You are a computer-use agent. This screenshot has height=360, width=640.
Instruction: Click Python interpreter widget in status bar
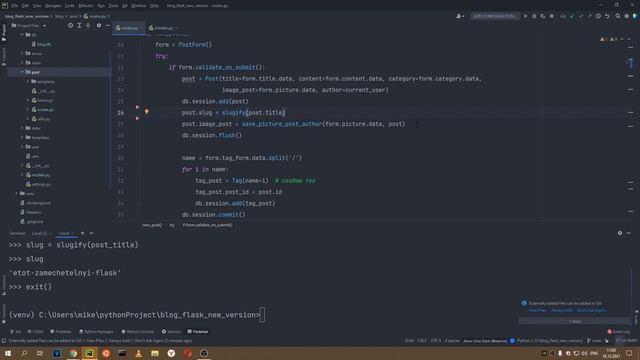pos(549,341)
